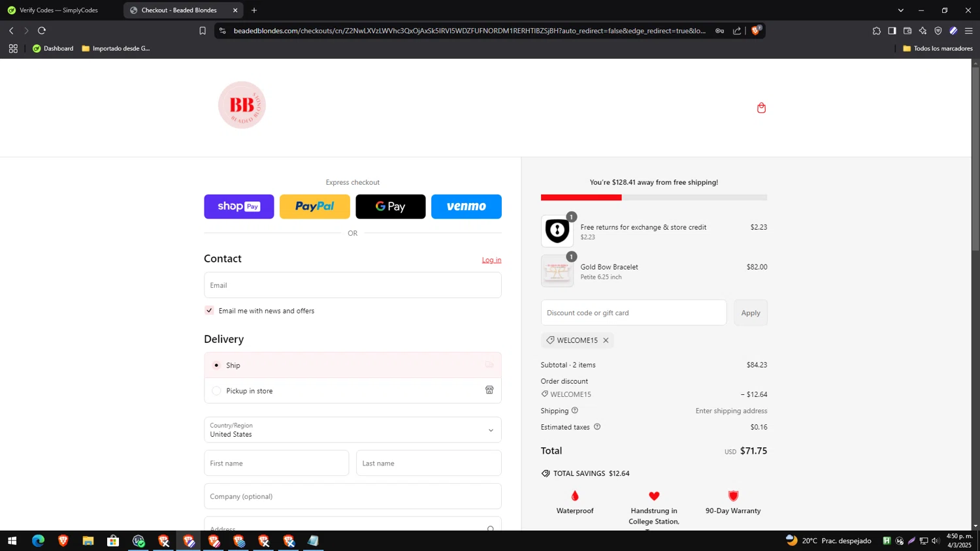The height and width of the screenshot is (551, 980).
Task: Click the Shipping help question icon
Action: [575, 411]
